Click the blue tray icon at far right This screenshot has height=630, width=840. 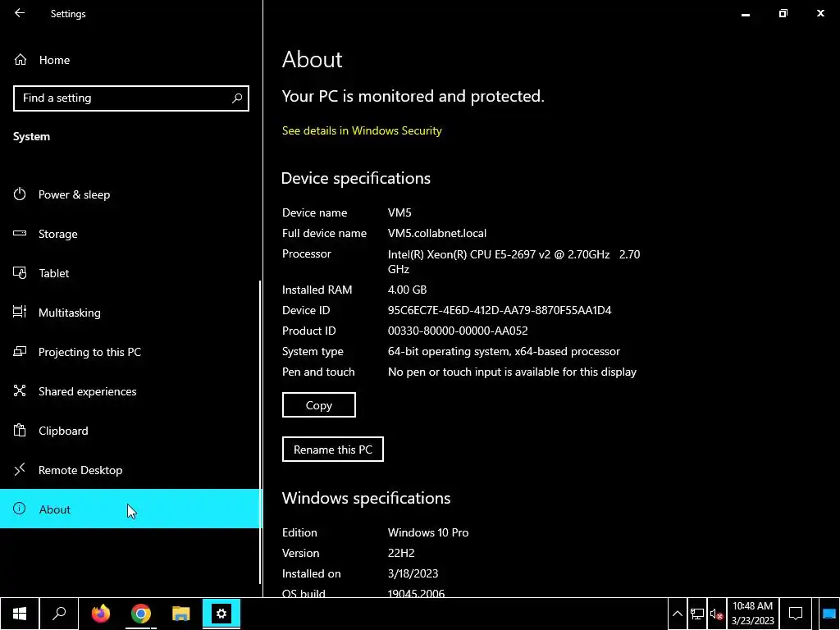click(x=829, y=614)
